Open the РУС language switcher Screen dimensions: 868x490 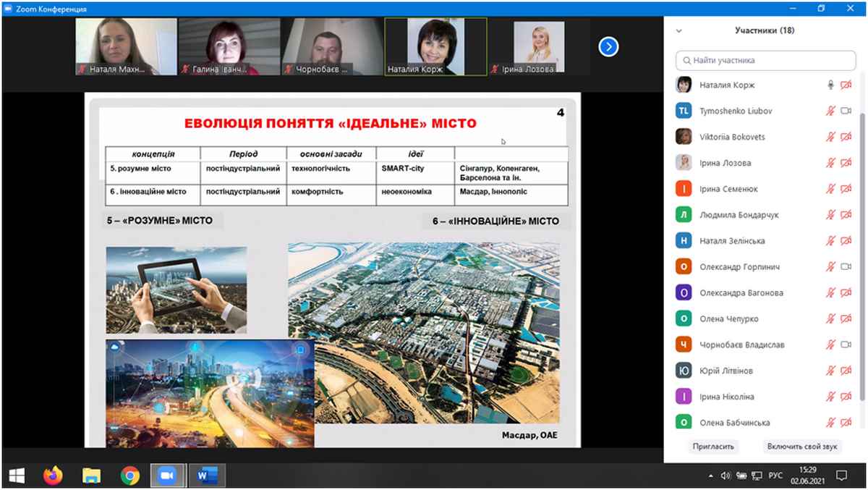click(x=775, y=476)
